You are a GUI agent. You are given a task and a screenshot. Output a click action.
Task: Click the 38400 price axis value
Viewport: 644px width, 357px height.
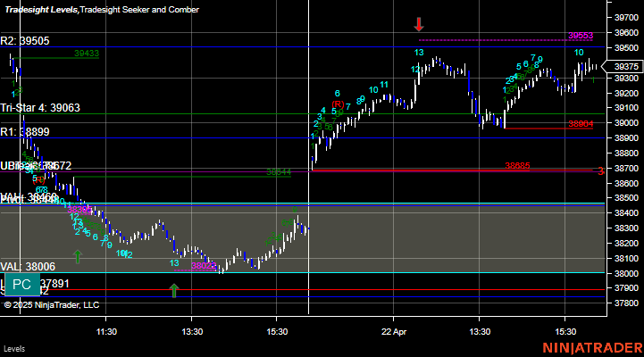(x=626, y=213)
